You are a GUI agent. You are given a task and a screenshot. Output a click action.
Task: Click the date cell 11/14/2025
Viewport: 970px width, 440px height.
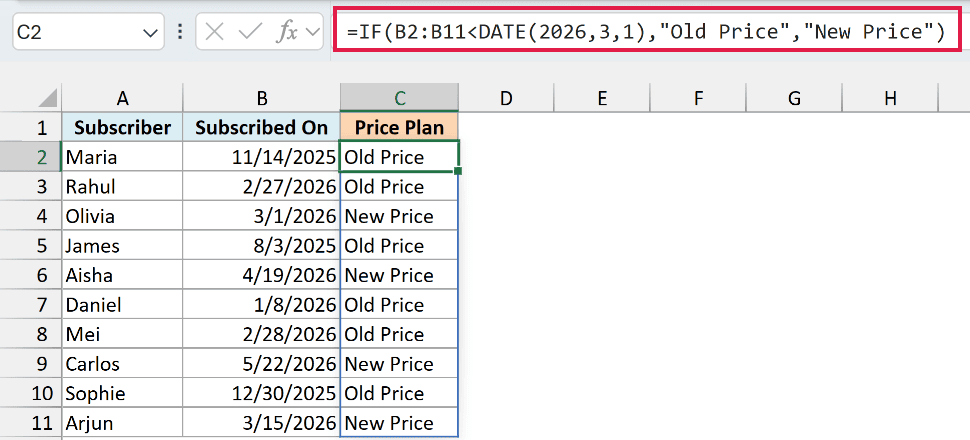[x=262, y=157]
